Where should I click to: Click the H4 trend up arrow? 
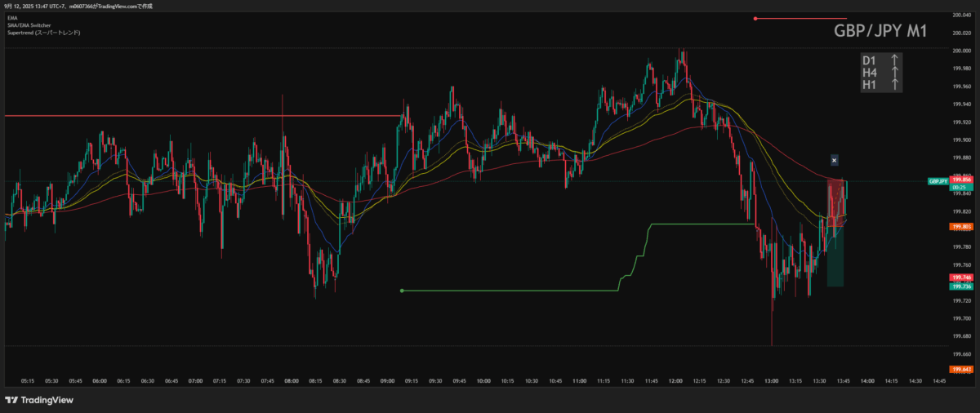click(x=895, y=72)
